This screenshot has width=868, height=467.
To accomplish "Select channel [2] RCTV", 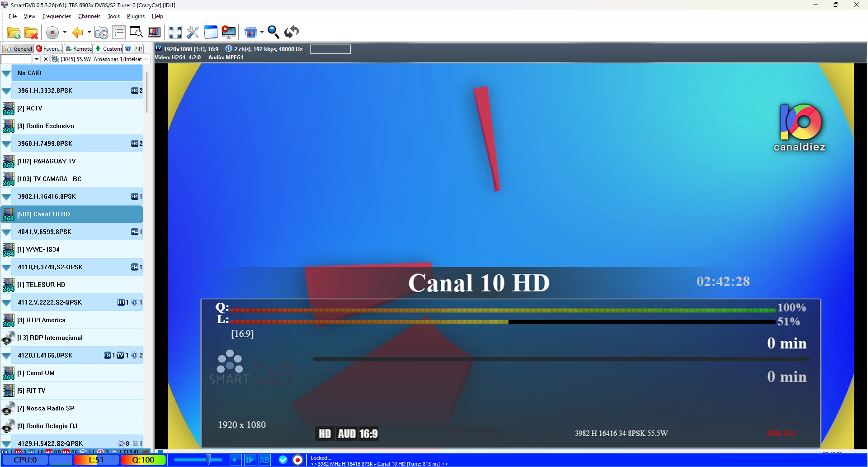I will click(72, 109).
